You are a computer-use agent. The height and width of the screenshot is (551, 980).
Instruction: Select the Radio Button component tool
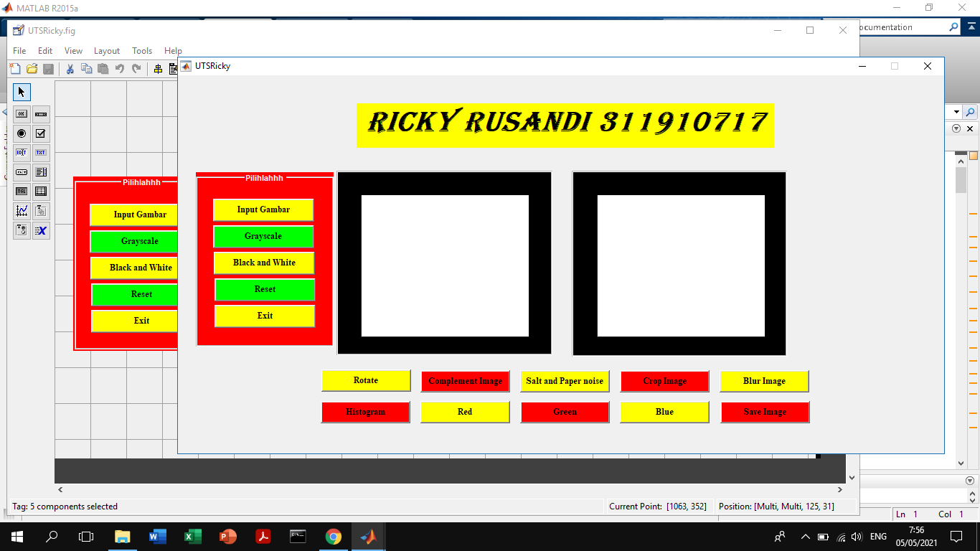point(21,133)
